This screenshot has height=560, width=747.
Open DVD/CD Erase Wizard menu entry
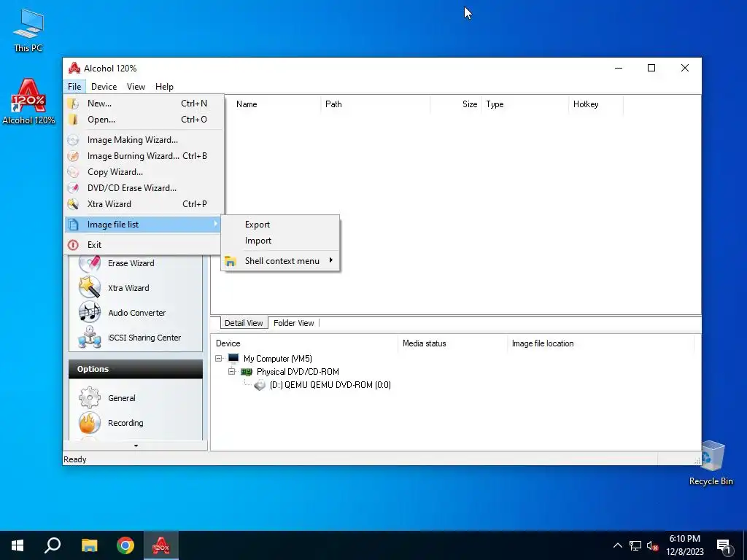click(144, 188)
